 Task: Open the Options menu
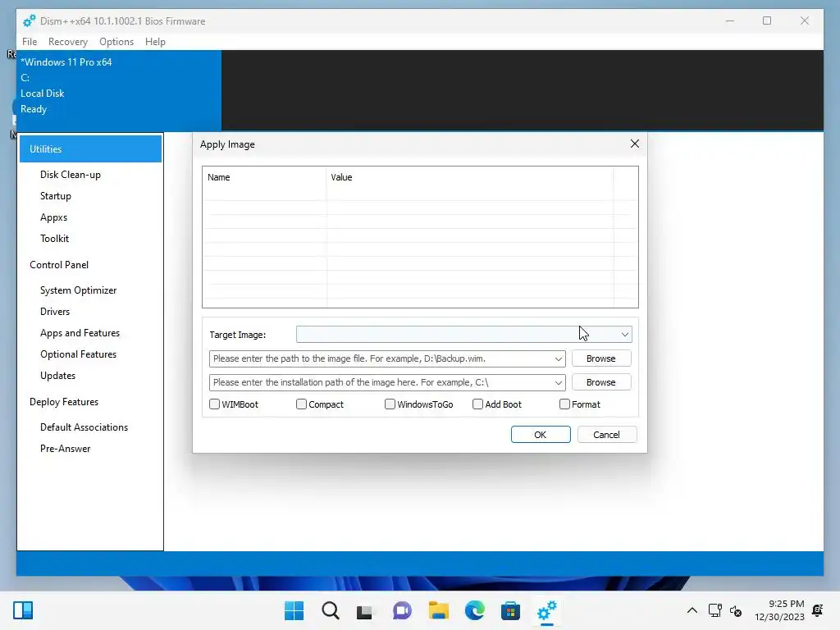click(x=116, y=41)
